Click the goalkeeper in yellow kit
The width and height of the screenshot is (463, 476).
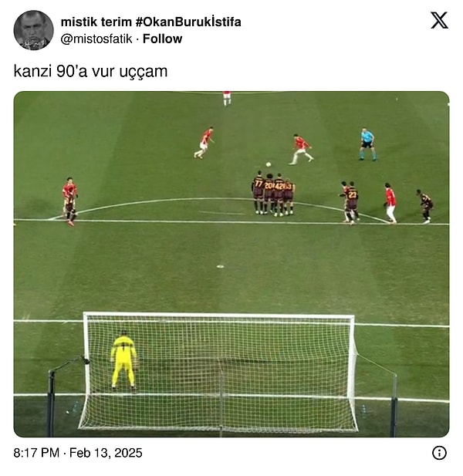click(x=123, y=360)
